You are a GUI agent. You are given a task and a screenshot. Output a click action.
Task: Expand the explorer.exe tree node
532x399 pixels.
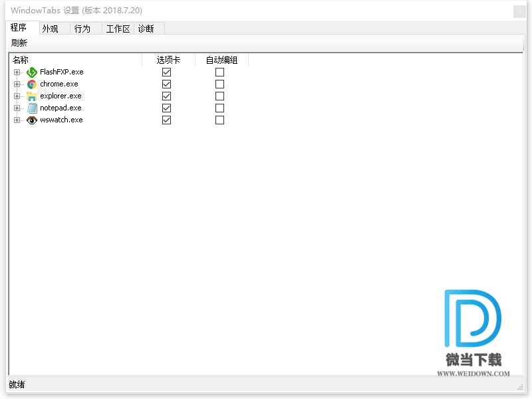point(17,96)
